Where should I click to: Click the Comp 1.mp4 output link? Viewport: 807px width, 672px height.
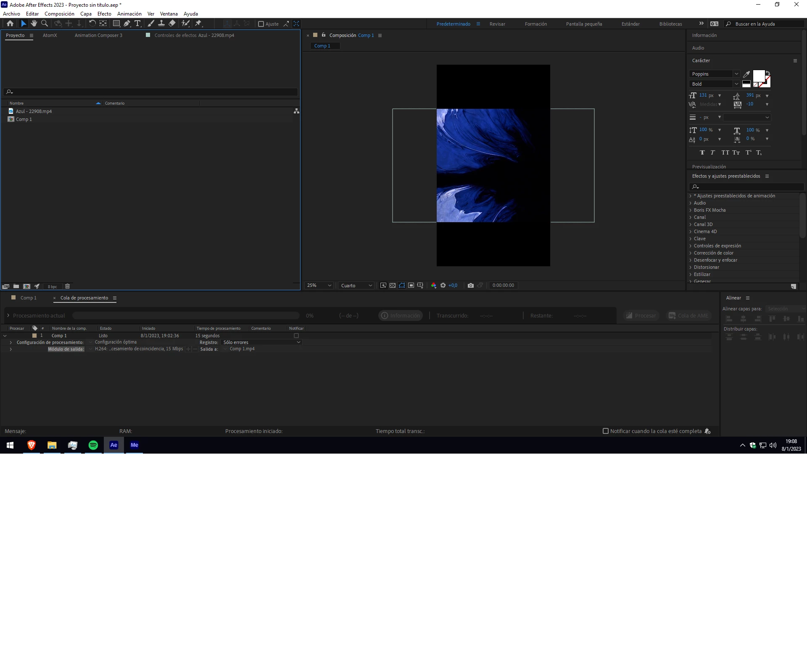(x=242, y=349)
